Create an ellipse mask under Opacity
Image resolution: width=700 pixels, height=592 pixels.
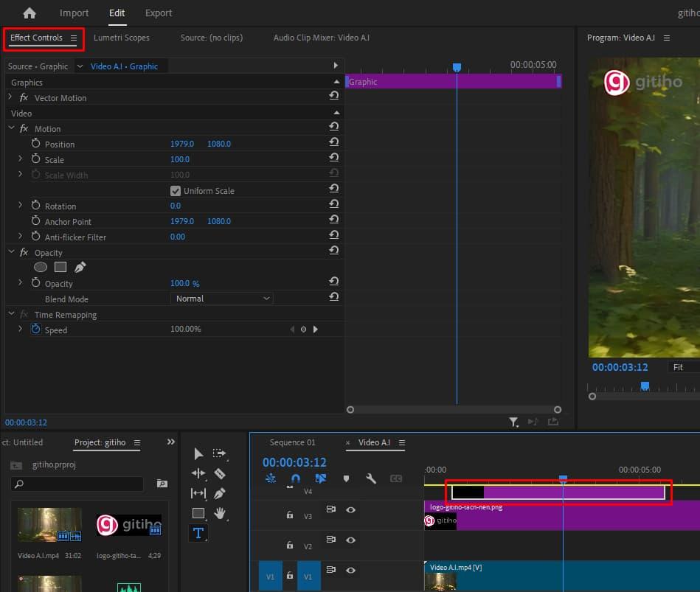(41, 268)
